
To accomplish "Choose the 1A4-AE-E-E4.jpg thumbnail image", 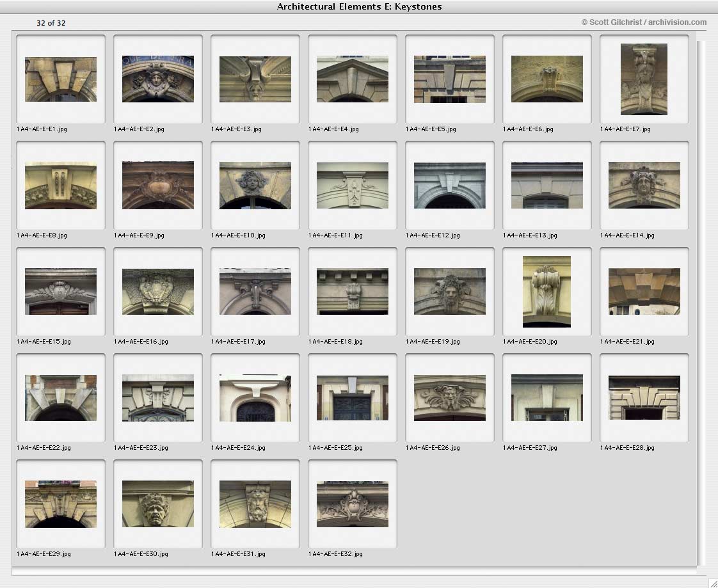I will (353, 79).
